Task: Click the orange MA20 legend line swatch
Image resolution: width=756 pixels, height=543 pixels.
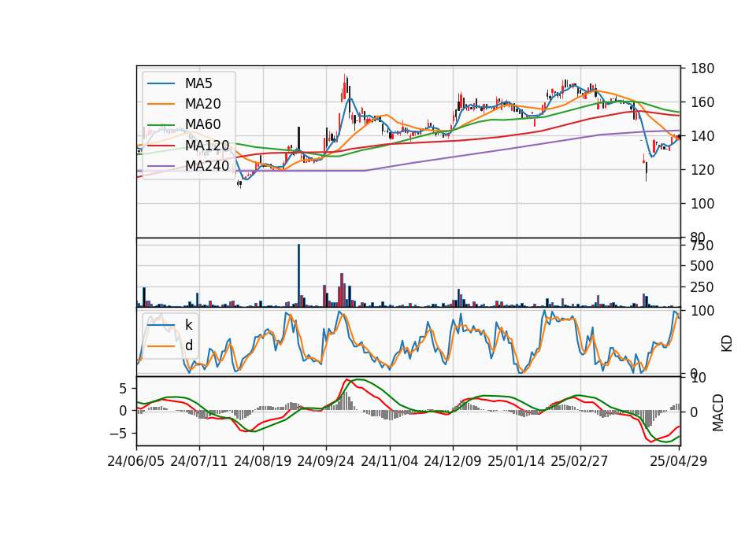Action: click(161, 104)
